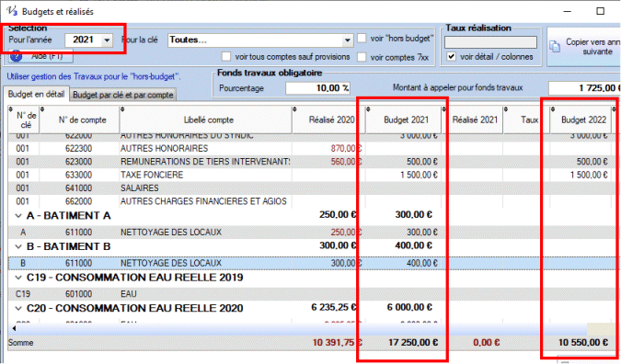Click the Budget 2022 column sort arrows

pyautogui.click(x=553, y=109)
